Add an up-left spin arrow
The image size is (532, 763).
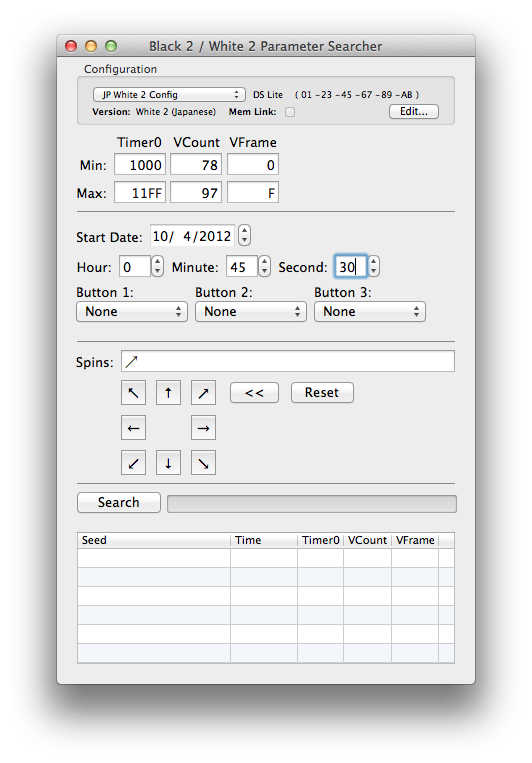click(133, 393)
